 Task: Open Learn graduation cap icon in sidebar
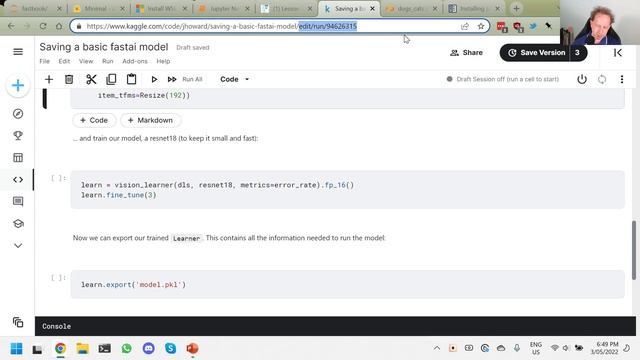pos(18,224)
